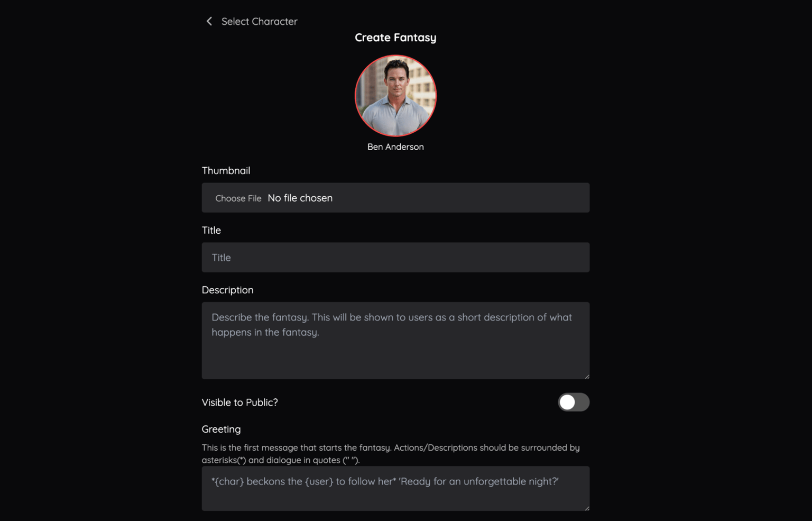This screenshot has width=812, height=521.
Task: Grab the Description box resize handle
Action: 587,376
